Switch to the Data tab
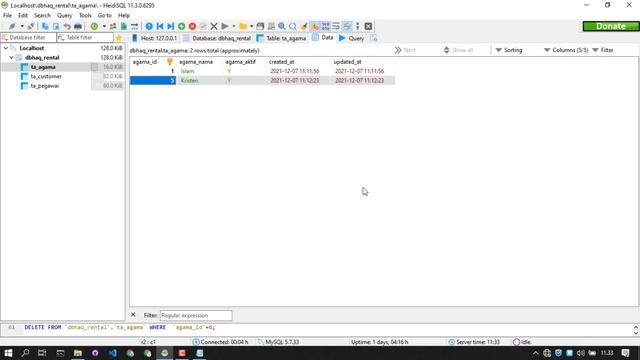Viewport: 640px width, 360px height. point(323,38)
